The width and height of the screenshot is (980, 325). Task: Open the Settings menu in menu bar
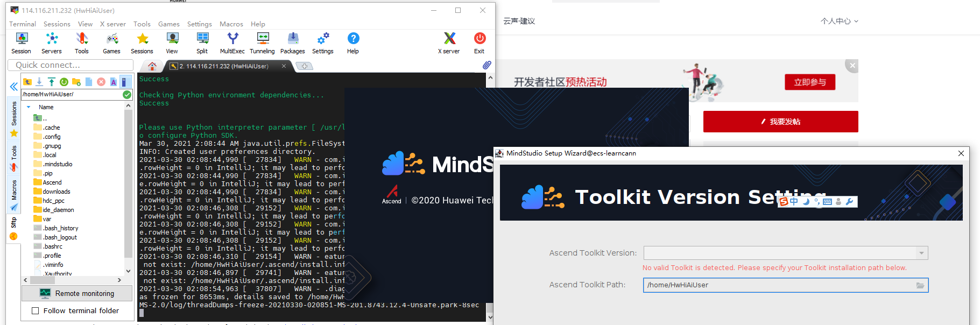point(200,24)
